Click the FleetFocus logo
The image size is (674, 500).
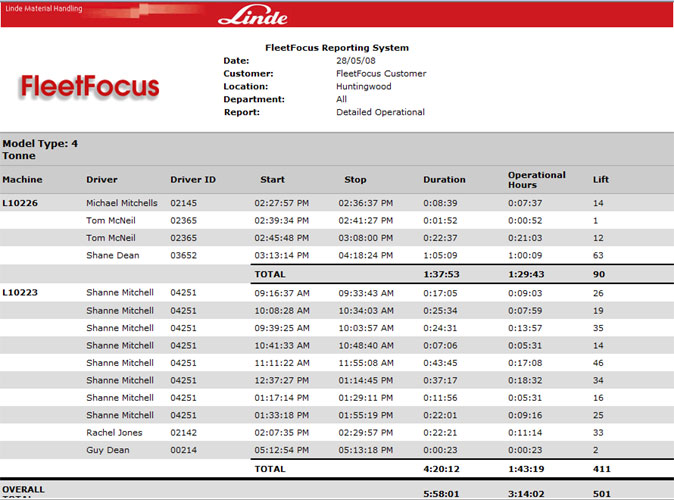[90, 86]
